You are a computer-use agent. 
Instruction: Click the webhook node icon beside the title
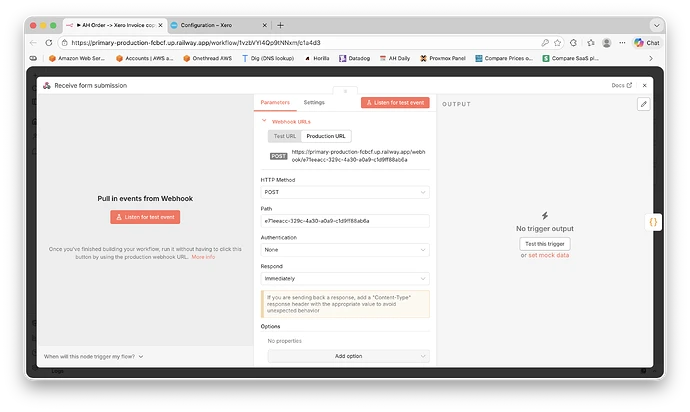(x=46, y=86)
